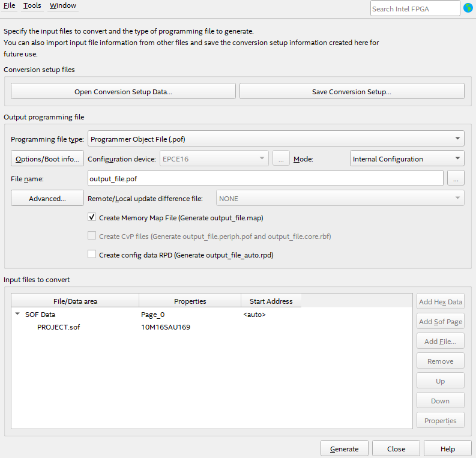Open Remote/Local update difference file dropdown
This screenshot has height=458, width=476.
click(340, 198)
